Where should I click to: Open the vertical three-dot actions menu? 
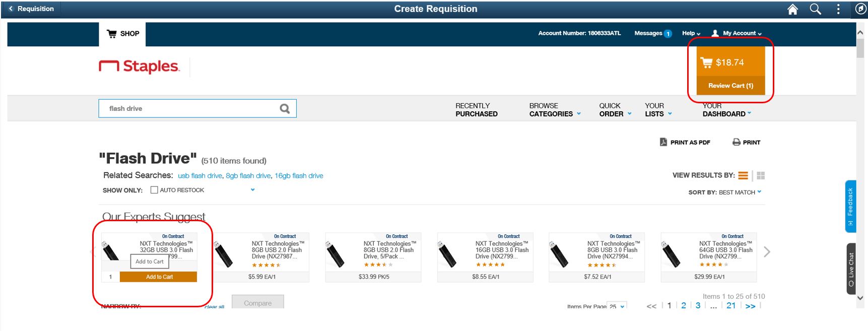point(838,9)
